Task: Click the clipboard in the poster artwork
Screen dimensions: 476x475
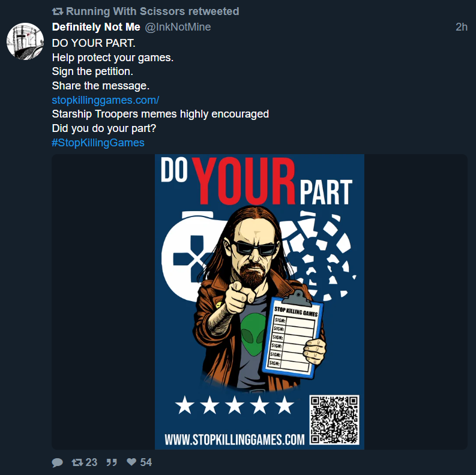Action: coord(294,333)
